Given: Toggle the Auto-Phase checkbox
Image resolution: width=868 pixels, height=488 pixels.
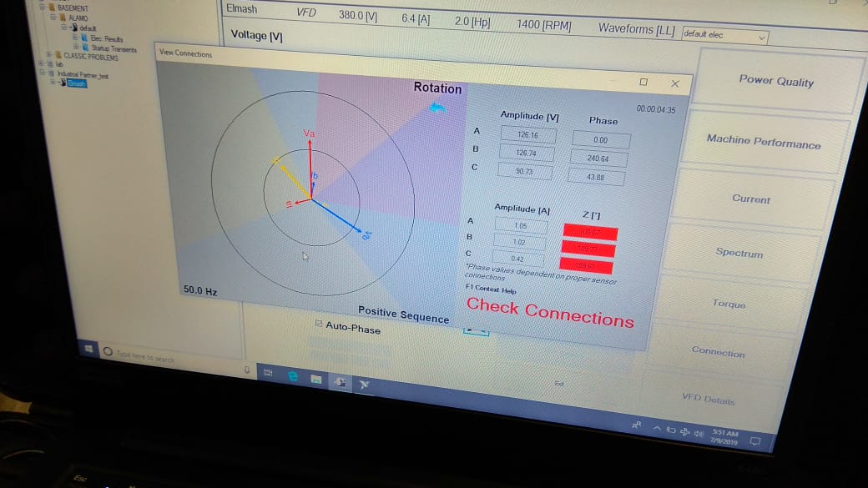Looking at the screenshot, I should pyautogui.click(x=319, y=324).
